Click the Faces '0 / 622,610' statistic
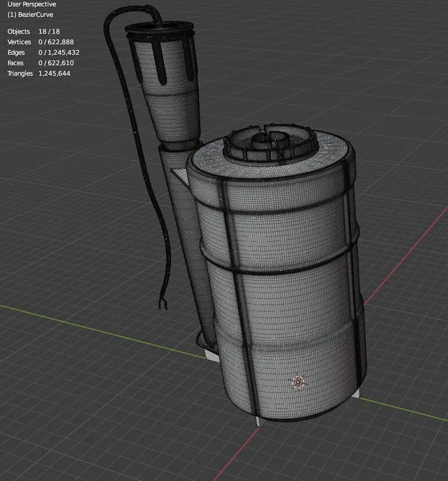 [56, 63]
